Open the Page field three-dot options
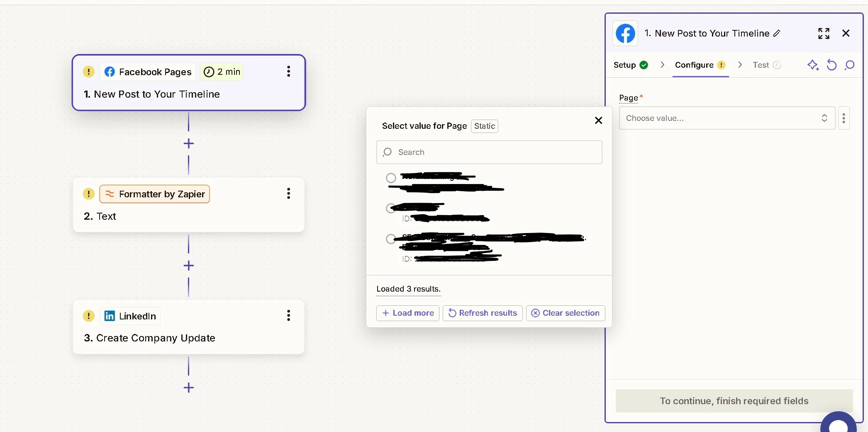This screenshot has height=432, width=868. click(x=844, y=118)
